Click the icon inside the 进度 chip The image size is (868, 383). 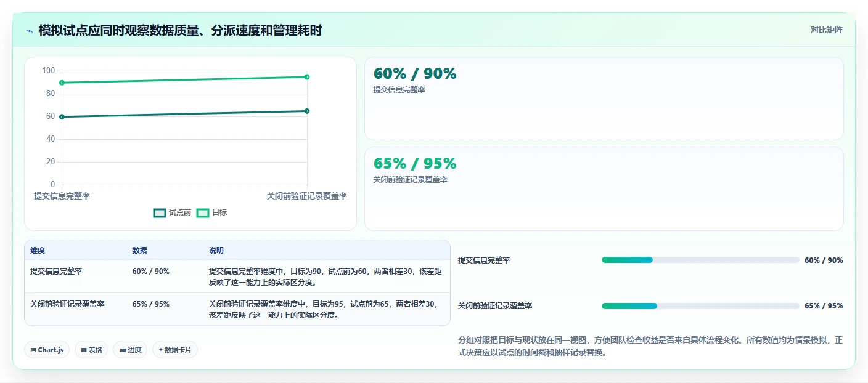point(123,350)
